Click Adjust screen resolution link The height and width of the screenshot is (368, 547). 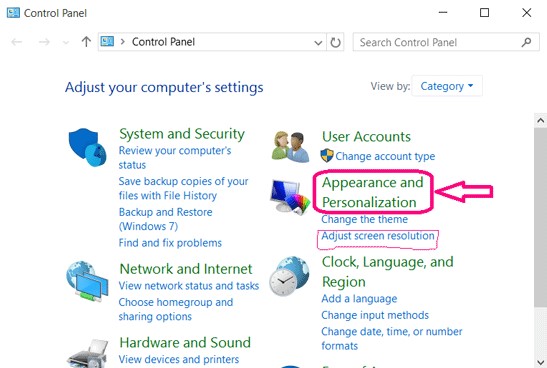pyautogui.click(x=378, y=236)
